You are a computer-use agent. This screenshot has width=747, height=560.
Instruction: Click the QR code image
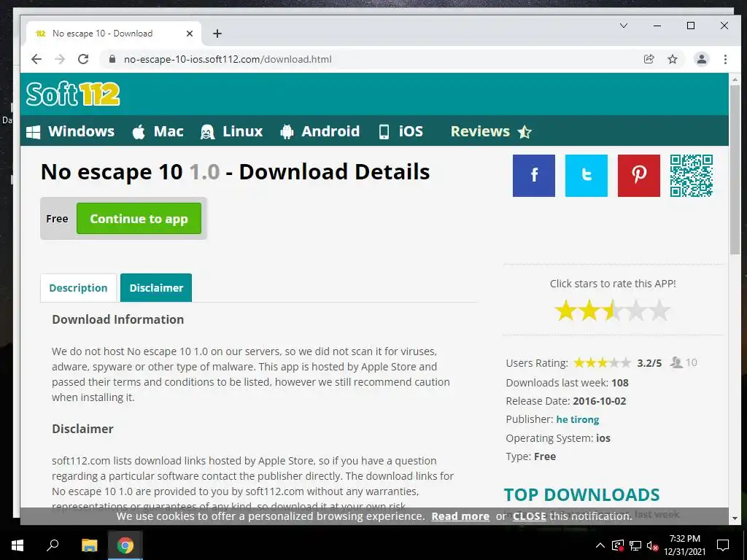[x=692, y=175]
